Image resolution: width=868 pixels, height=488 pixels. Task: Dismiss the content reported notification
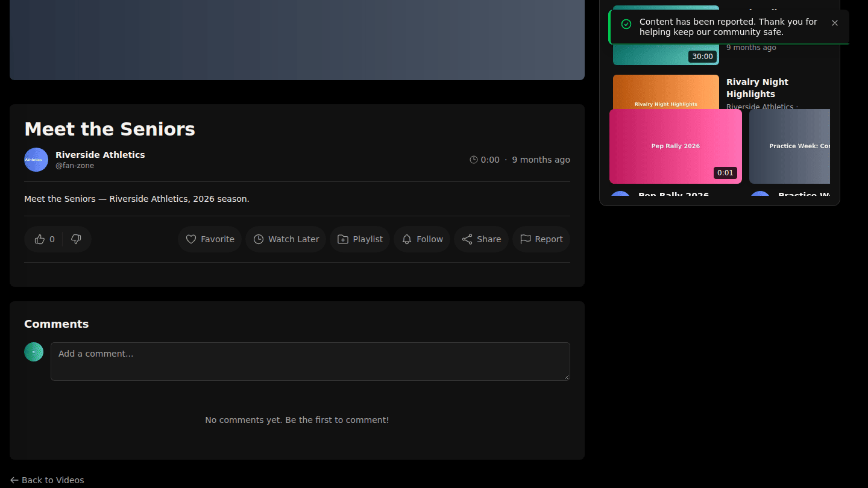coord(835,23)
